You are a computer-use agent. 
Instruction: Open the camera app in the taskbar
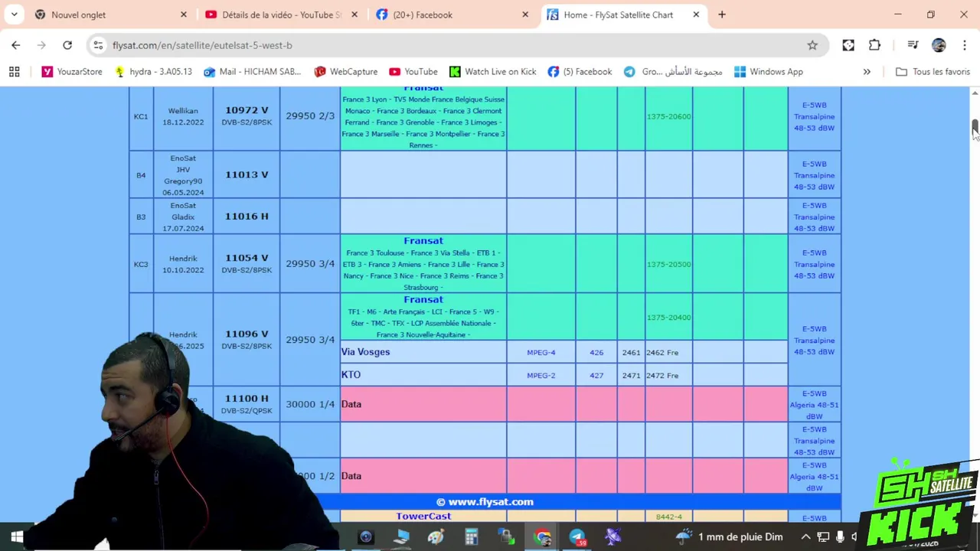click(365, 537)
